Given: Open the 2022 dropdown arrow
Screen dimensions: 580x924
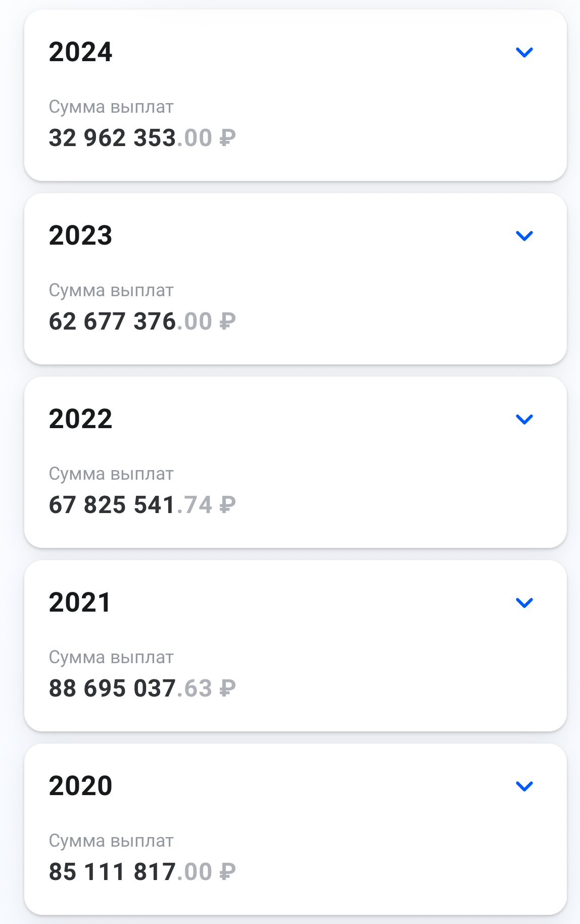Looking at the screenshot, I should point(524,419).
